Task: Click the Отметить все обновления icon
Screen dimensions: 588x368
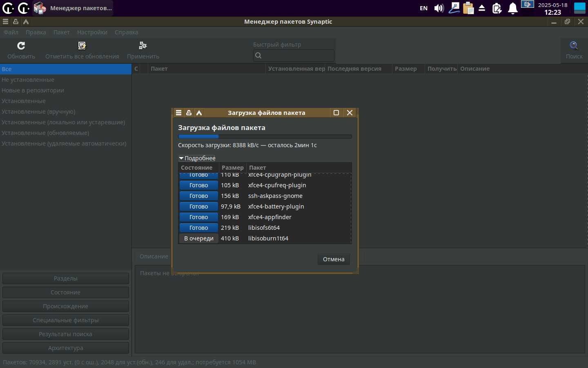Action: (x=82, y=46)
